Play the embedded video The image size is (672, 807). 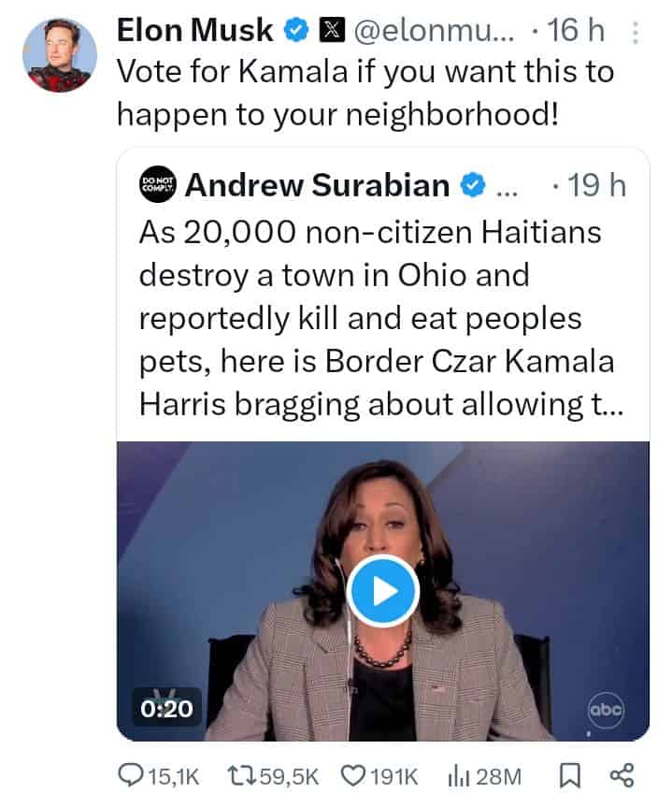(383, 591)
